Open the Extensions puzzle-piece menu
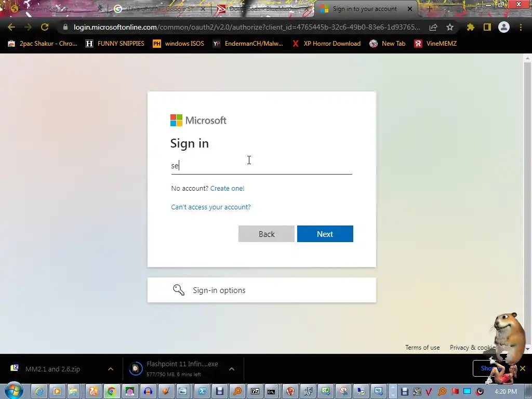This screenshot has height=399, width=532. tap(470, 27)
